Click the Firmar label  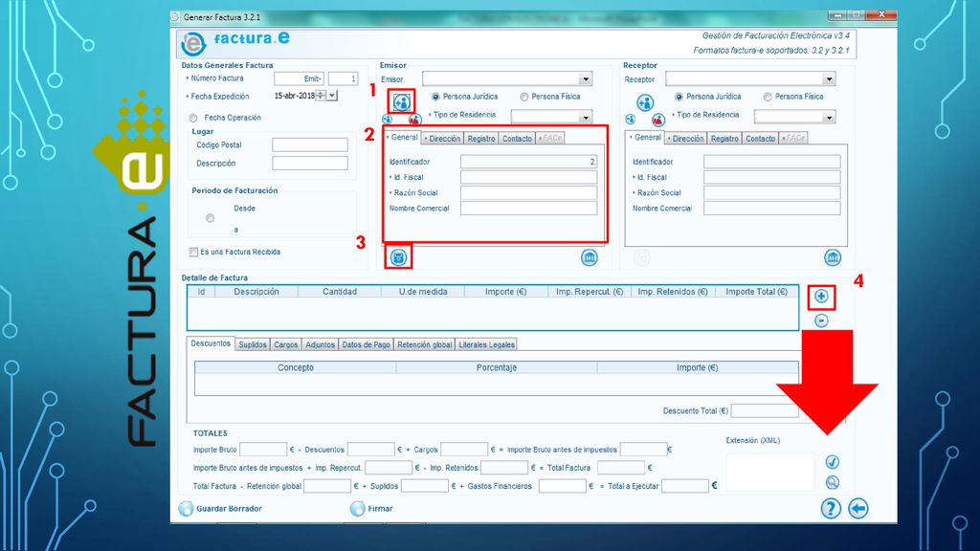point(380,509)
